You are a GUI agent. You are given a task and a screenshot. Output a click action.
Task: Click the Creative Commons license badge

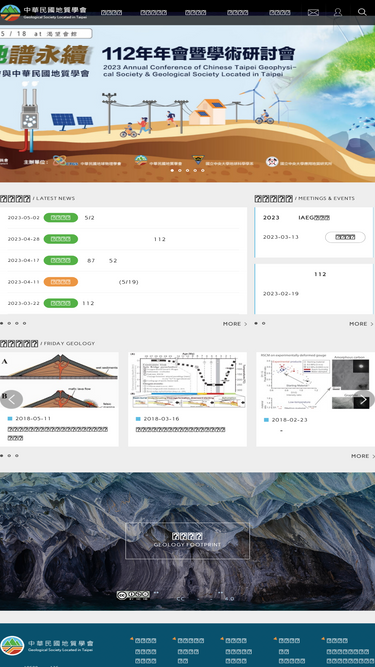coord(133,595)
